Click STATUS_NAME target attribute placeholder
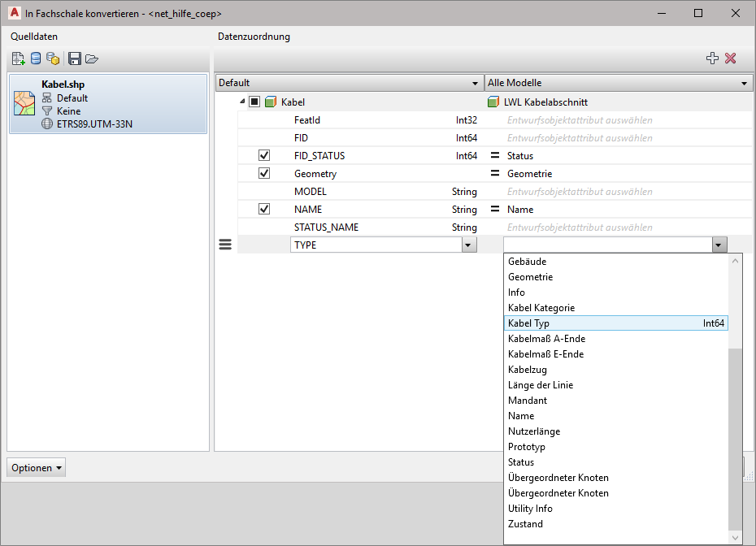This screenshot has height=546, width=756. tap(580, 227)
